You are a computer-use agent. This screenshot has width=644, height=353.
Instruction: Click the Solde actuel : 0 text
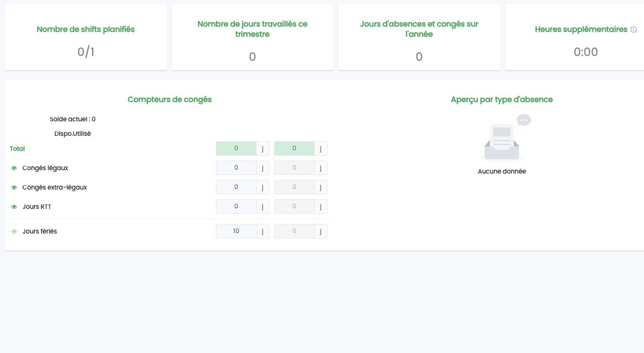click(73, 119)
